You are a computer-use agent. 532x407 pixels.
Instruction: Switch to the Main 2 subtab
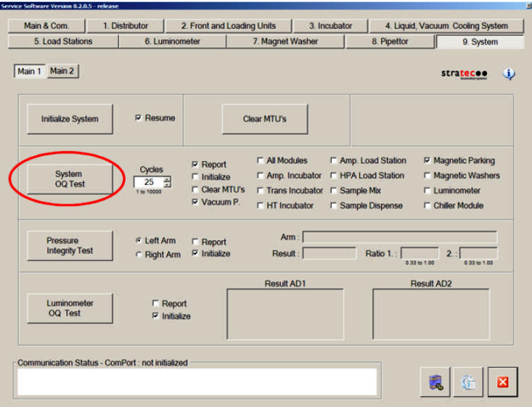point(62,71)
